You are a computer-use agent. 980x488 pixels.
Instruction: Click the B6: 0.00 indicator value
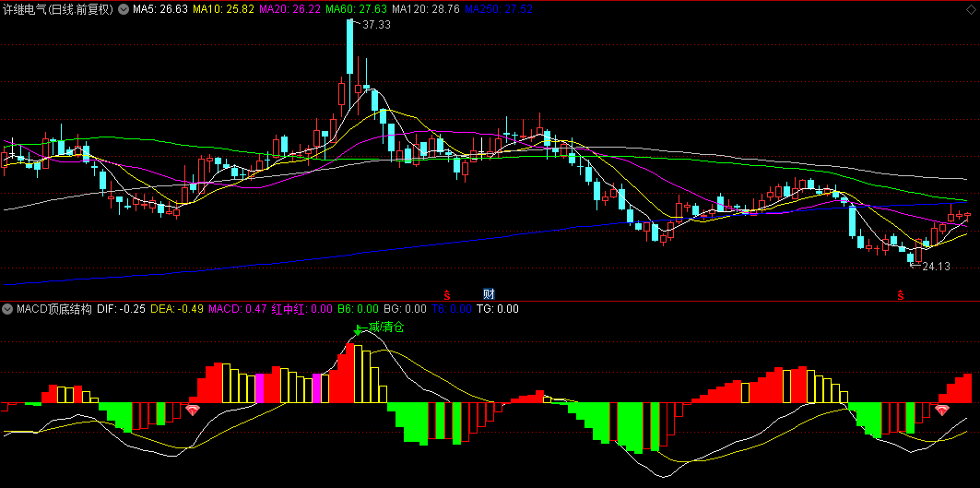358,308
